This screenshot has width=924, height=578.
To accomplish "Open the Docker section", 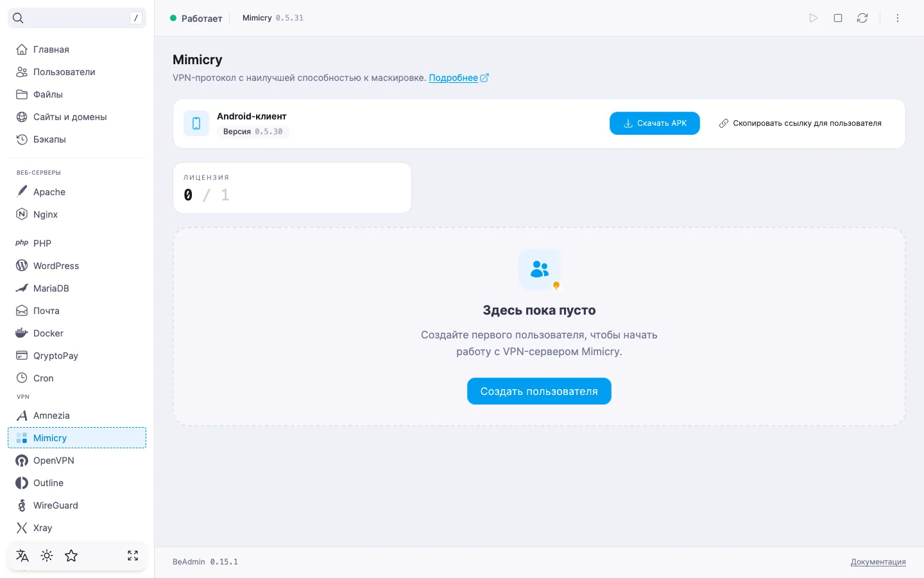I will click(77, 333).
